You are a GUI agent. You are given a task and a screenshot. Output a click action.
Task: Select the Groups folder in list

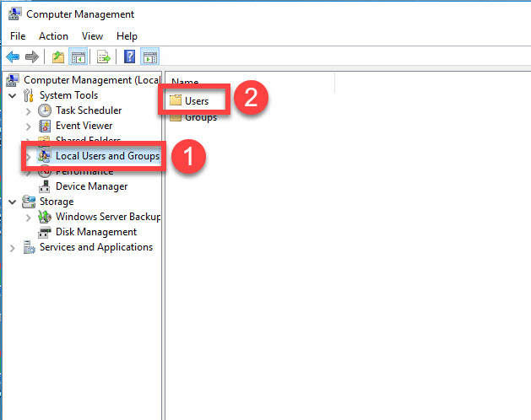[200, 117]
